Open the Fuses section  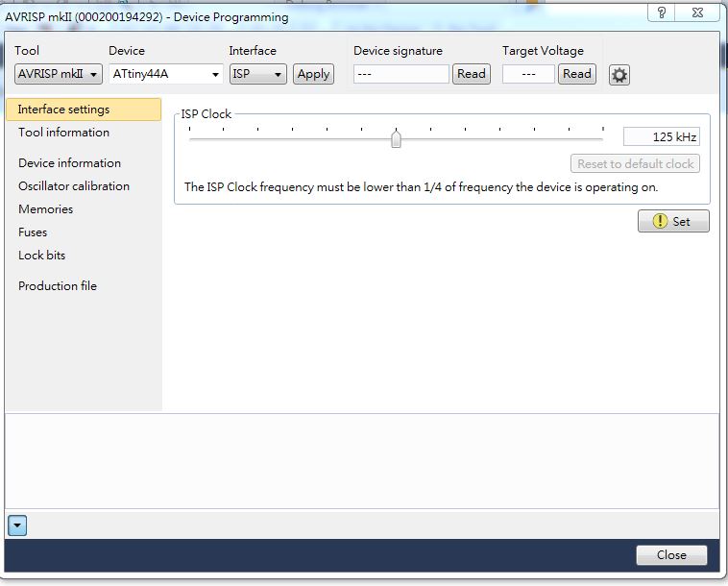(x=33, y=232)
